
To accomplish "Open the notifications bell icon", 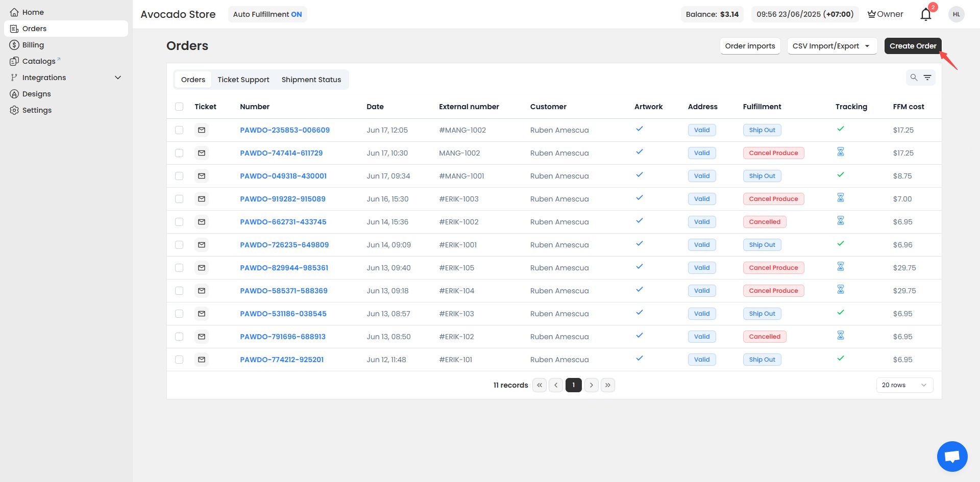I will coord(926,14).
